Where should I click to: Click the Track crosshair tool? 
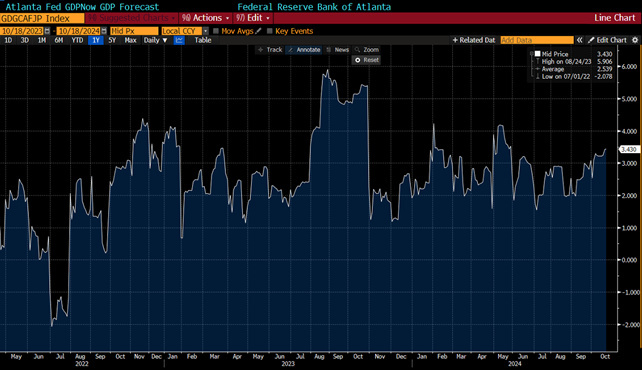tap(269, 50)
